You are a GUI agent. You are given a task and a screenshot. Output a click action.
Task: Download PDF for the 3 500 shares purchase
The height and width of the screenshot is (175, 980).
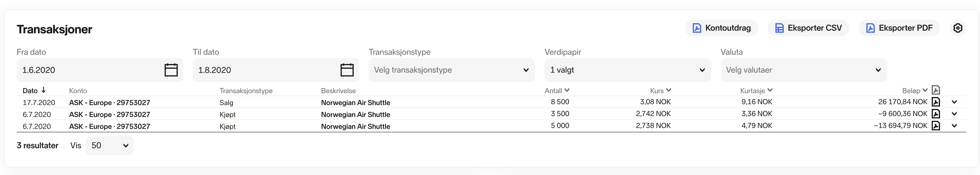pyautogui.click(x=936, y=113)
